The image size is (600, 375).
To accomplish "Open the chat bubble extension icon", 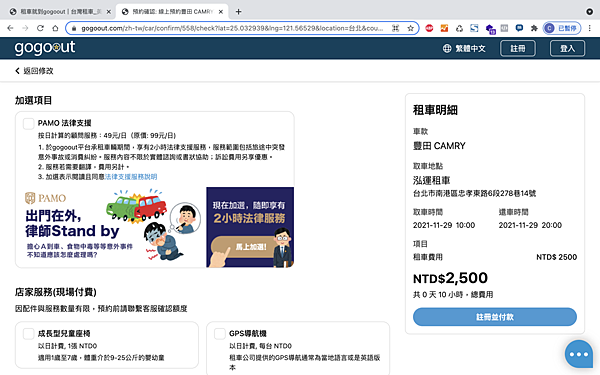I will (x=519, y=28).
